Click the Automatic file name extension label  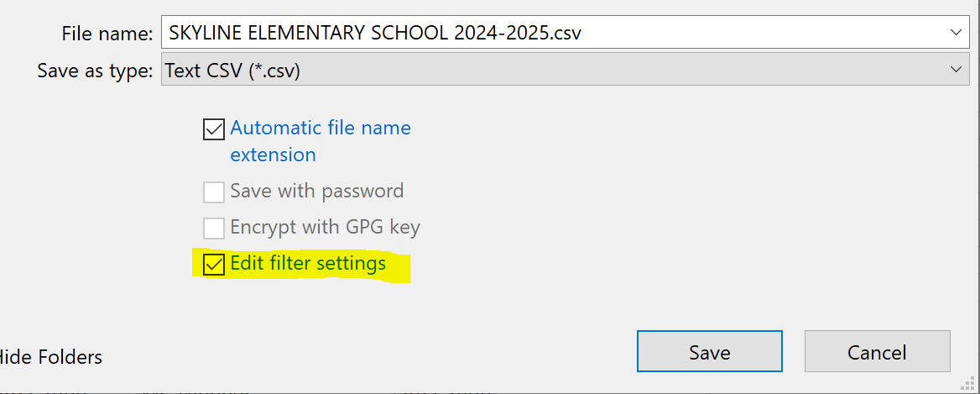pos(321,141)
